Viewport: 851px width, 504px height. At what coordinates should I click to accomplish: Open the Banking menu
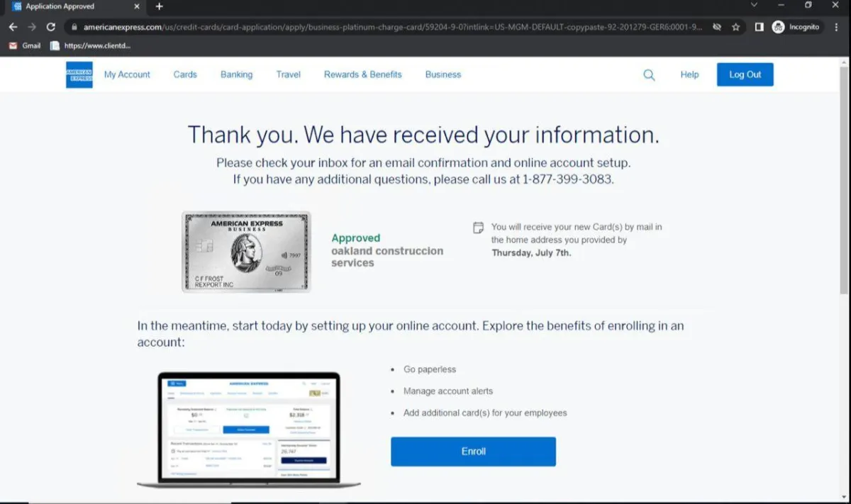pos(236,74)
